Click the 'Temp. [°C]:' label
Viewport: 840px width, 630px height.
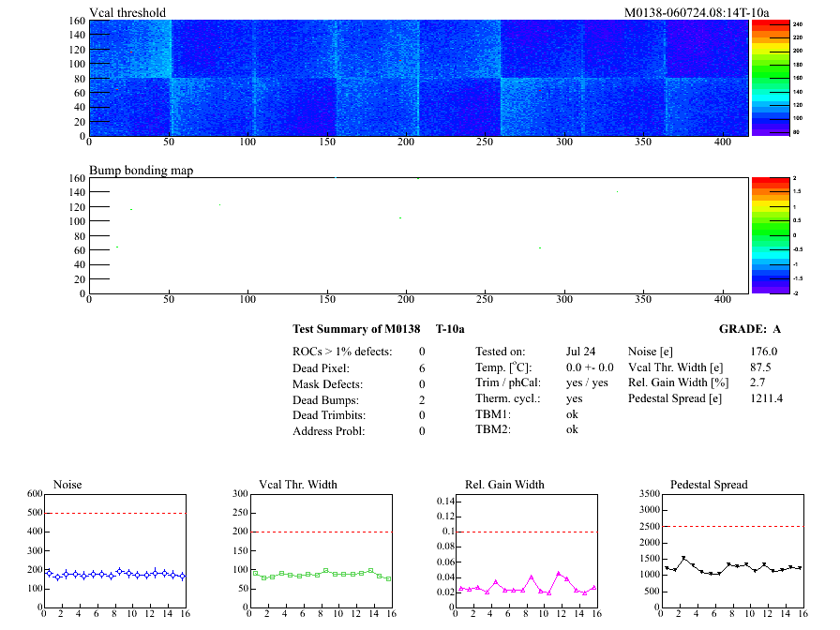coord(503,367)
